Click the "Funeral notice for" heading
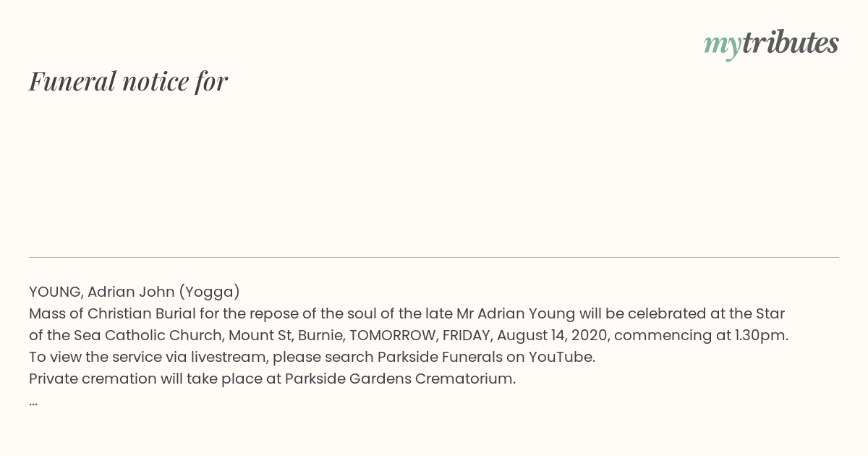 (x=128, y=82)
